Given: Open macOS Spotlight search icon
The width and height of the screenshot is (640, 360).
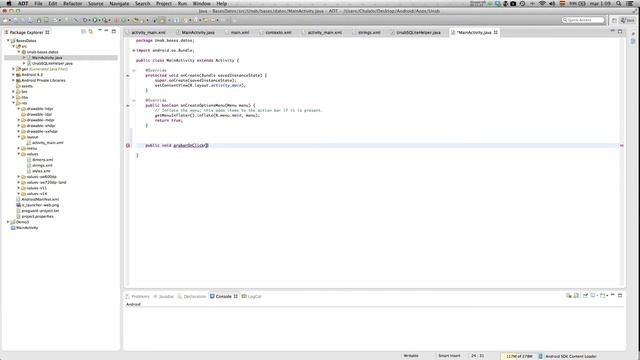Looking at the screenshot, I should [619, 3].
